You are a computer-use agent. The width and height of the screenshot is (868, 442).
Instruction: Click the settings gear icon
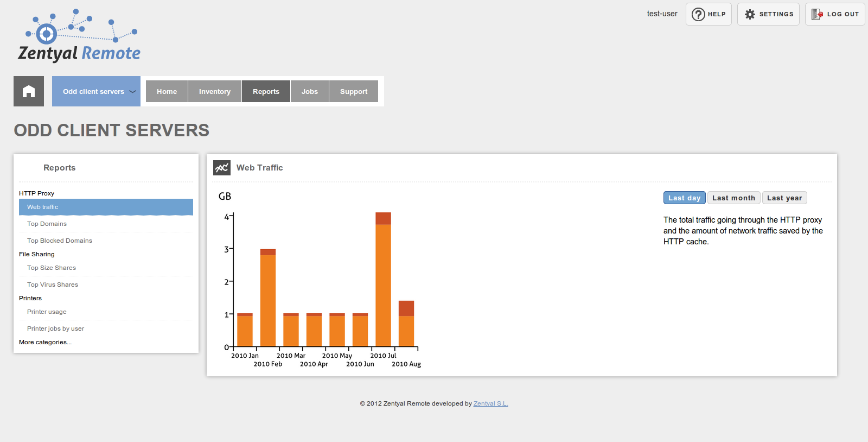click(x=750, y=14)
